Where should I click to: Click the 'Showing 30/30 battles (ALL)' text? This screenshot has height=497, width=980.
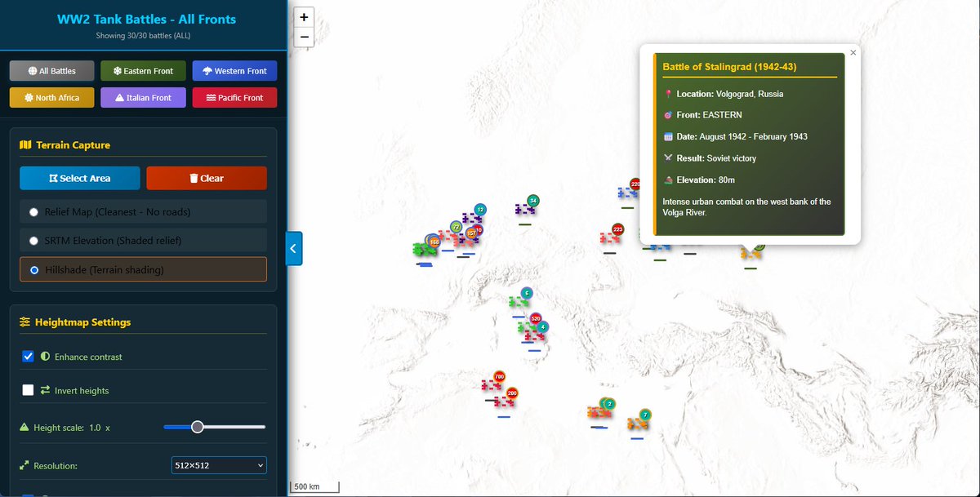coord(143,35)
